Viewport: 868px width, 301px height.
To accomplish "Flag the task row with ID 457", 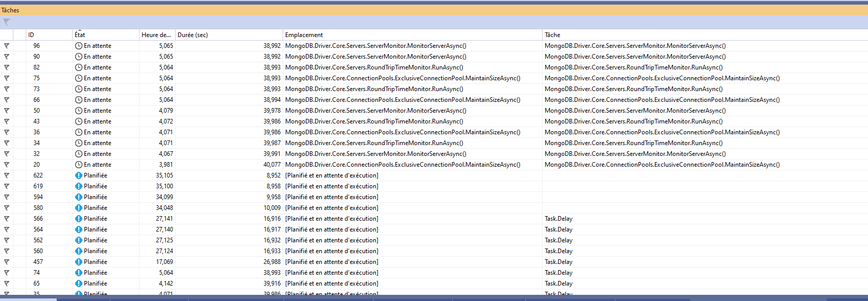I will point(7,262).
